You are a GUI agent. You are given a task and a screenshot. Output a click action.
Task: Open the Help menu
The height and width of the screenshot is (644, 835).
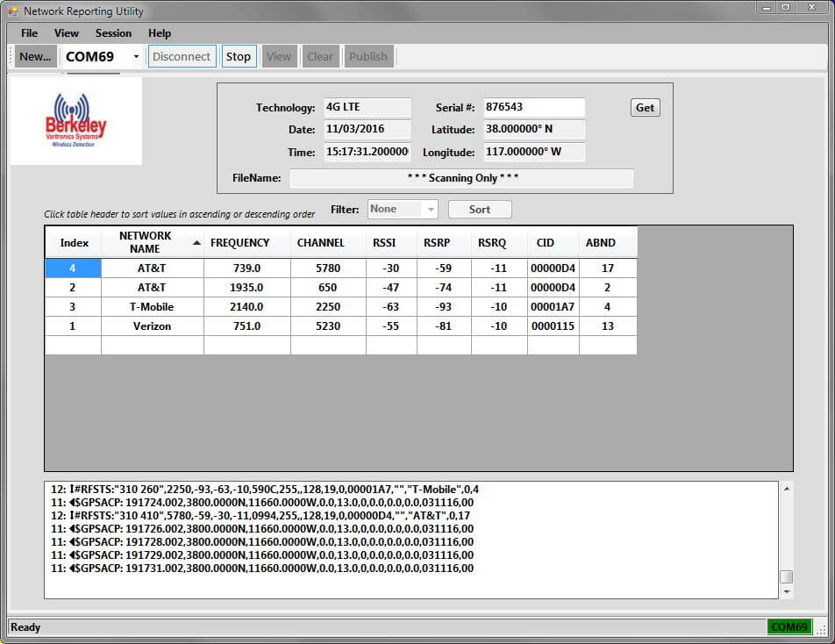coord(160,33)
